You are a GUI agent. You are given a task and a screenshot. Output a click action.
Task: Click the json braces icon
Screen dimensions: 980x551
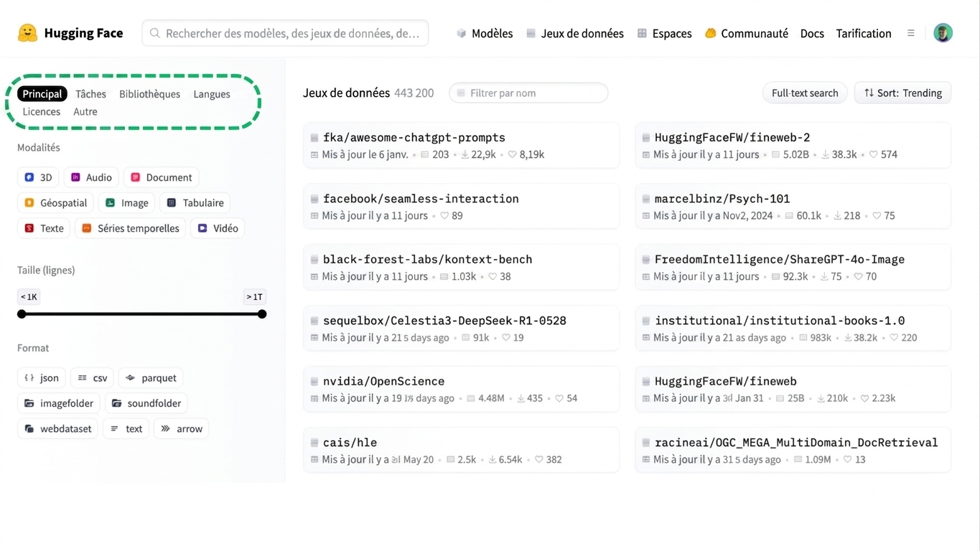point(29,378)
